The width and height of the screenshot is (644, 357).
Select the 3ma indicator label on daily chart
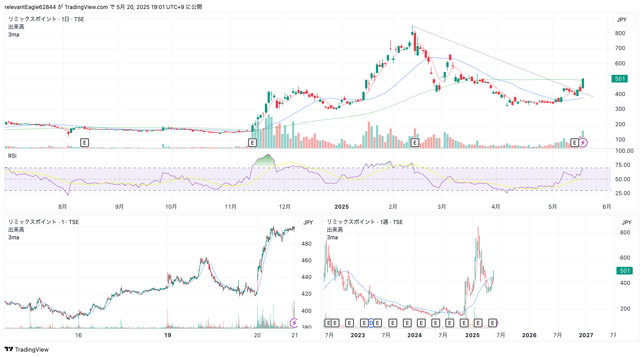coord(14,35)
